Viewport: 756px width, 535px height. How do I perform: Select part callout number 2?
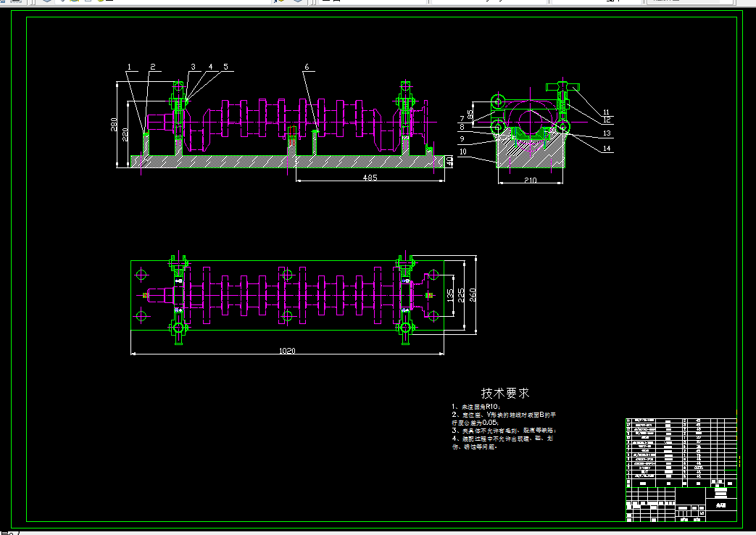(152, 67)
